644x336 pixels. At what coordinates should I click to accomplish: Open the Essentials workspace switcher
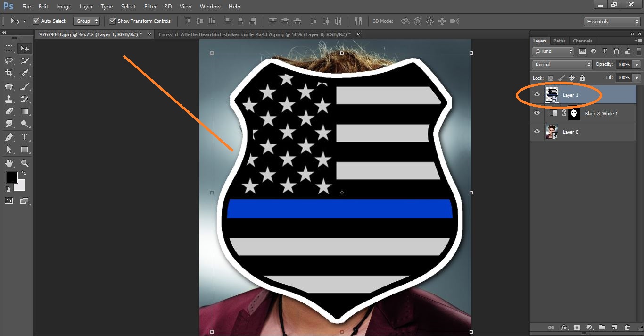tap(611, 21)
